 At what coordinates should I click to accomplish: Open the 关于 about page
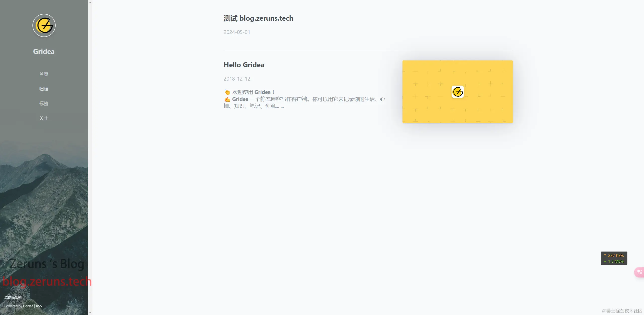tap(44, 118)
